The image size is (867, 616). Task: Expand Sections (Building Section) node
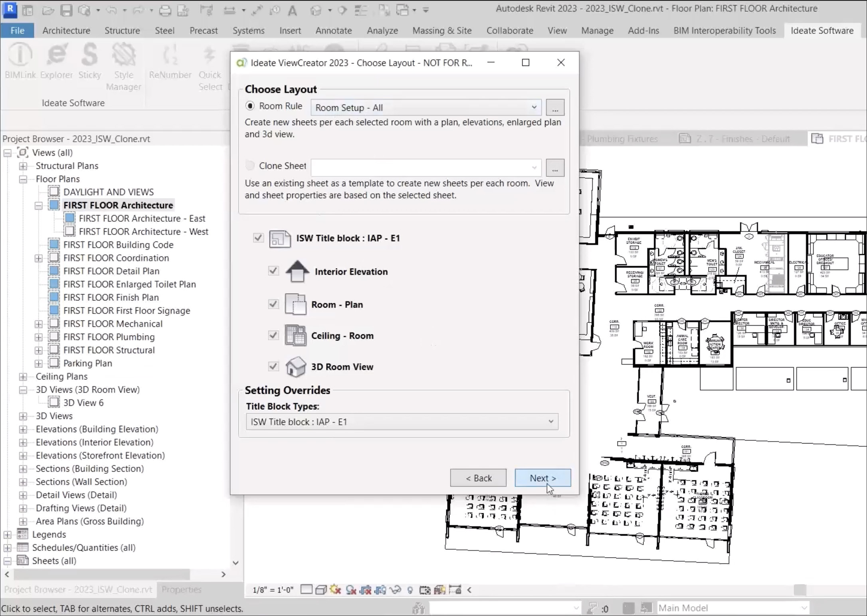(x=23, y=469)
